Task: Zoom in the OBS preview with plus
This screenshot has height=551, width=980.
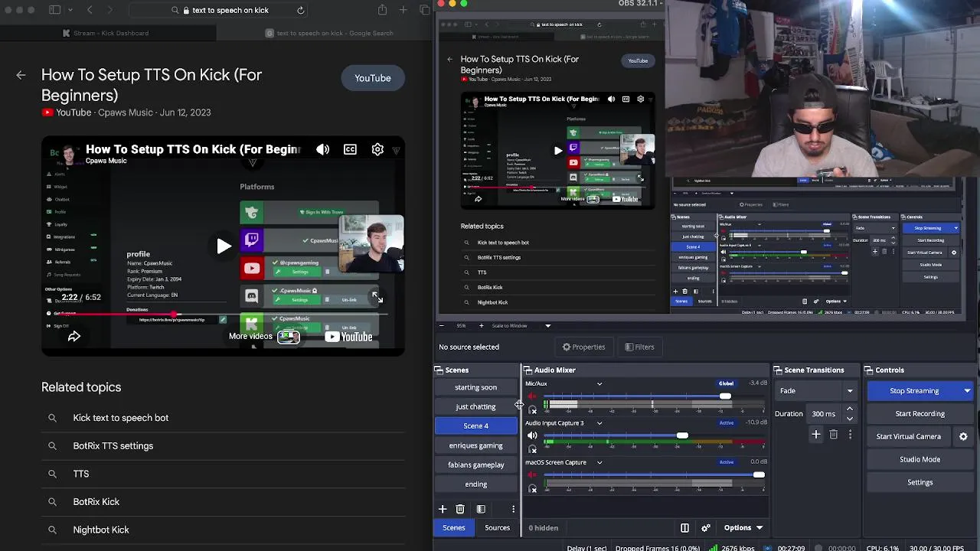Action: click(481, 325)
